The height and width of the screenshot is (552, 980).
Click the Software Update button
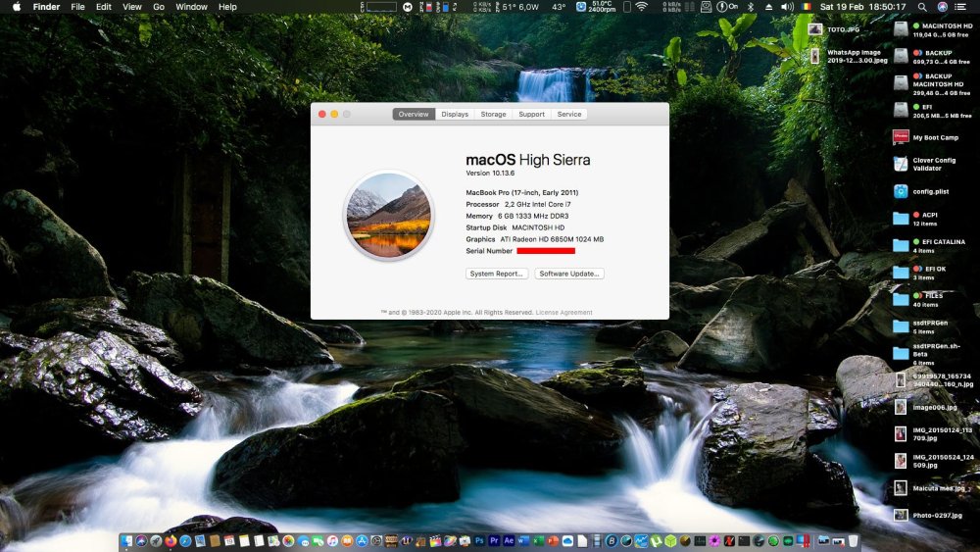tap(568, 274)
